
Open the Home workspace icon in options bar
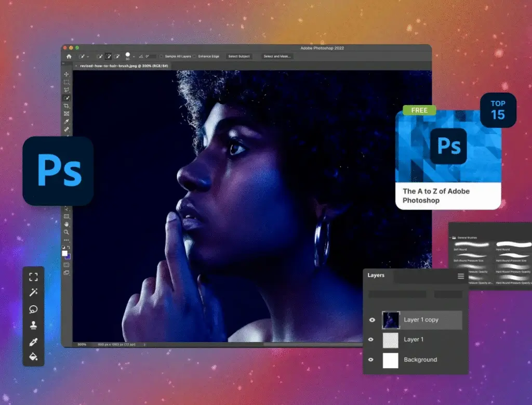[x=69, y=56]
